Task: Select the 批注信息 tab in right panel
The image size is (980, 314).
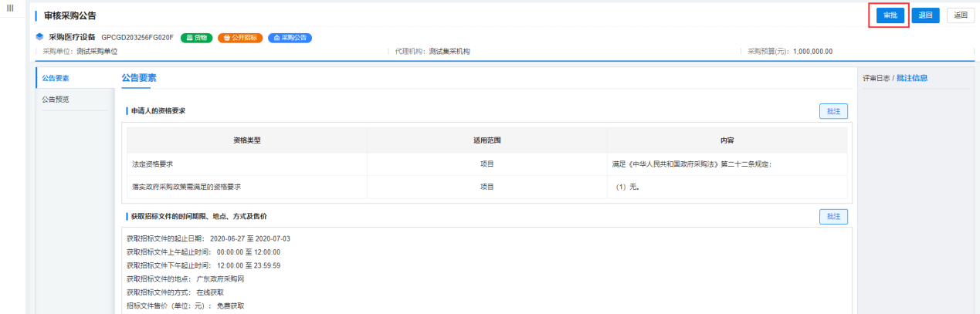Action: click(x=912, y=78)
